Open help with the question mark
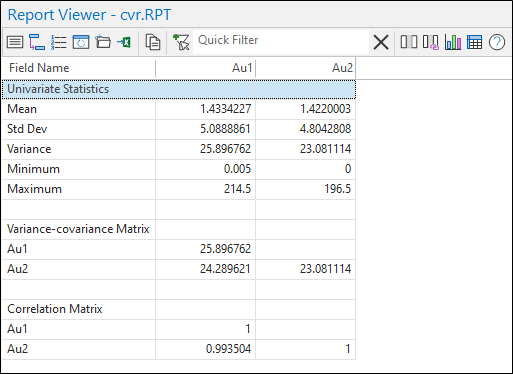Image resolution: width=513 pixels, height=374 pixels. pos(497,42)
